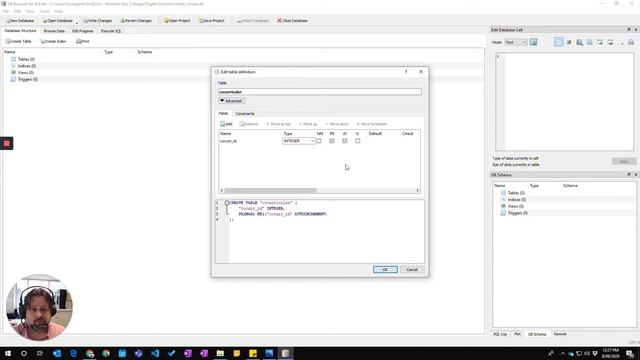The height and width of the screenshot is (360, 640).
Task: Expand the Advanced section in the dialog
Action: [x=231, y=101]
